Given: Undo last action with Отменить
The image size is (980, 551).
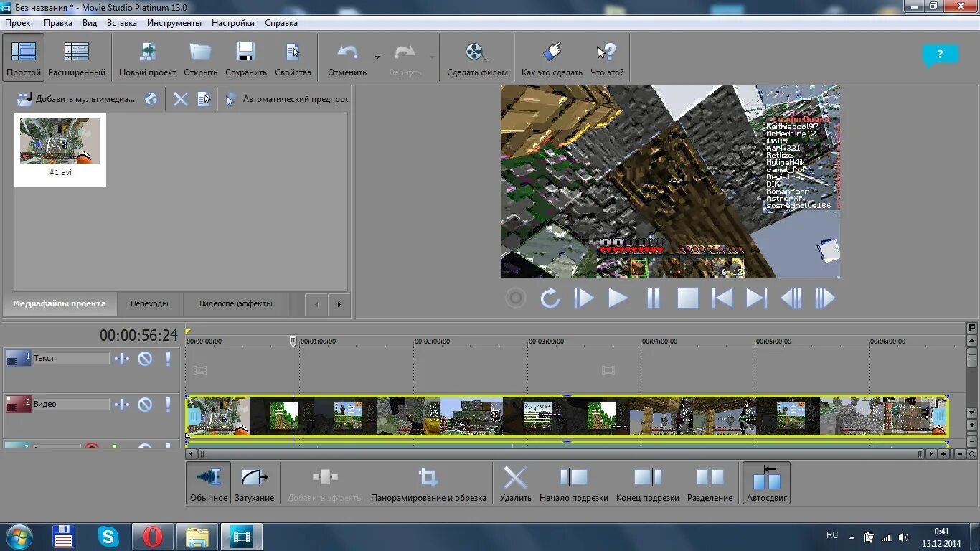Looking at the screenshot, I should point(347,59).
